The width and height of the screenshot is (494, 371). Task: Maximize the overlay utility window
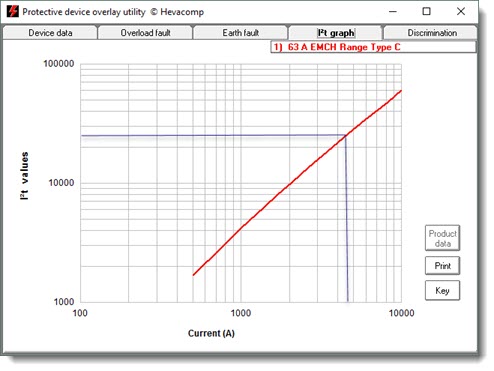(x=427, y=12)
